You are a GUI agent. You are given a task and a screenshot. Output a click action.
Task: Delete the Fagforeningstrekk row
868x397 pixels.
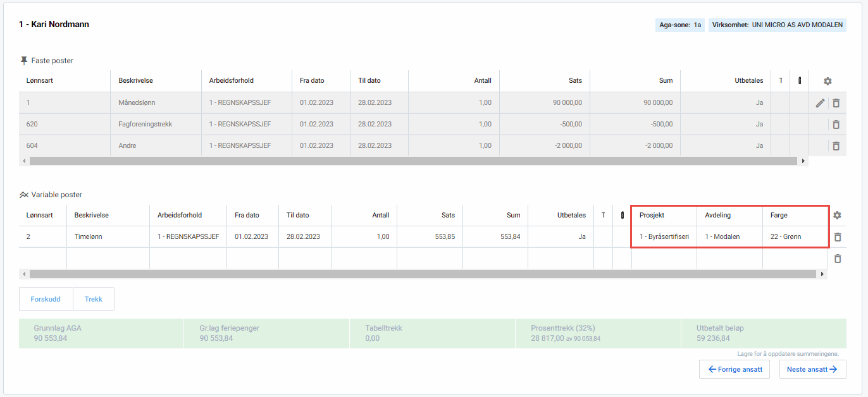[x=836, y=125]
